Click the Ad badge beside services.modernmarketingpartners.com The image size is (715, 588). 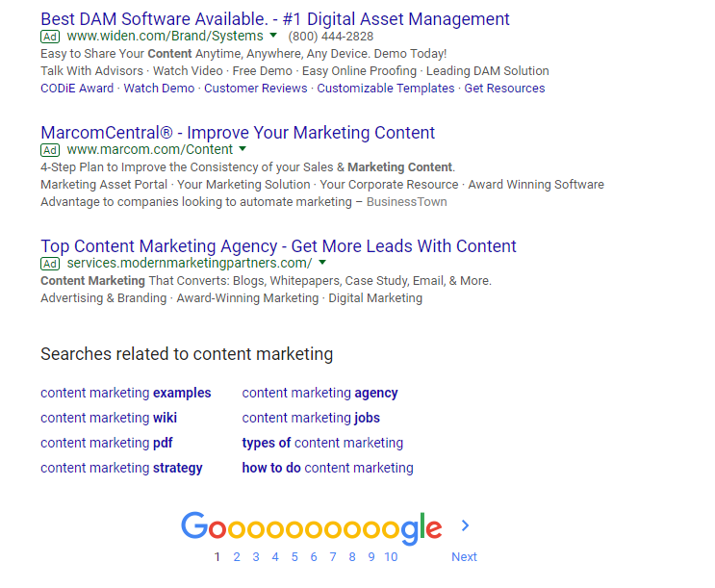[50, 264]
